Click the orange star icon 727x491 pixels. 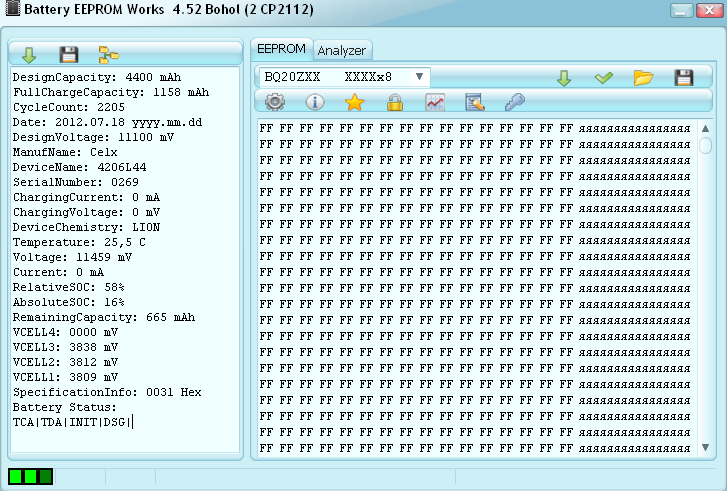355,102
